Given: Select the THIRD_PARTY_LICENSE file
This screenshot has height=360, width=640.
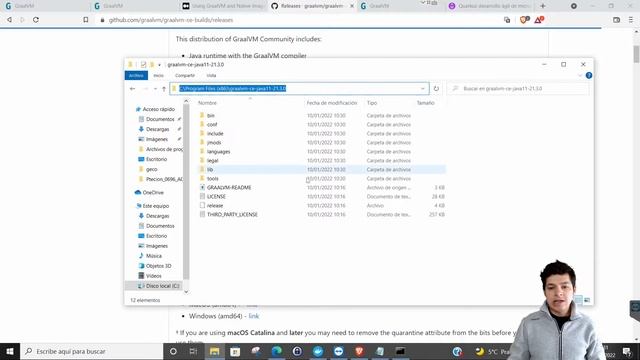Looking at the screenshot, I should (x=232, y=214).
